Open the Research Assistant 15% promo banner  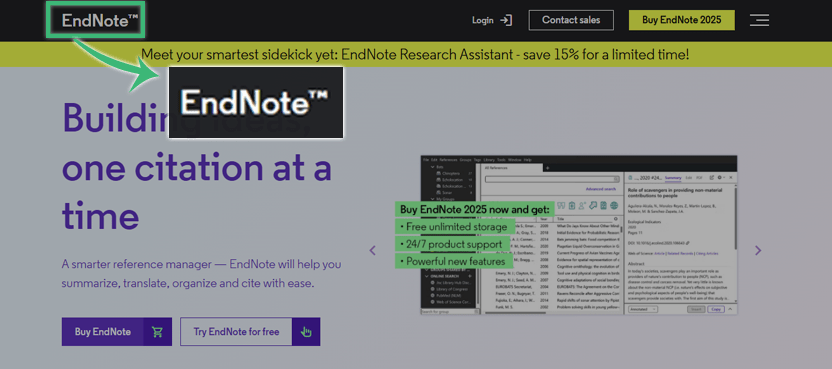click(x=415, y=54)
